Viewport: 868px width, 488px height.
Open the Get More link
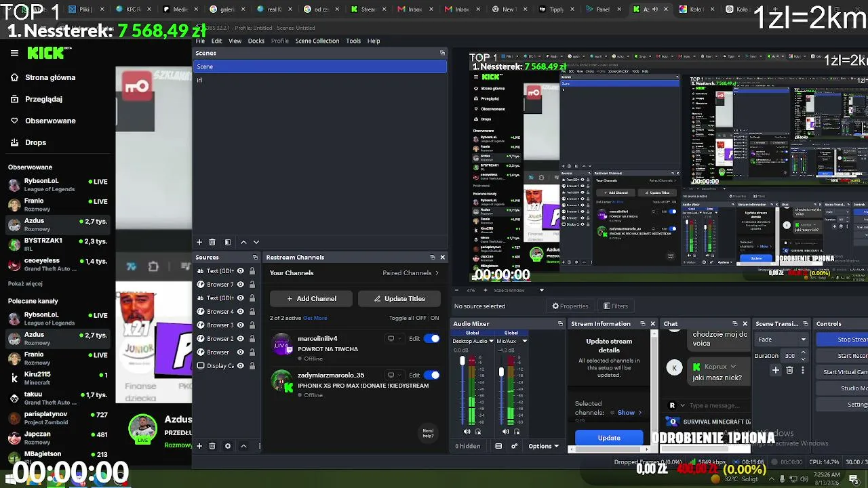[315, 318]
